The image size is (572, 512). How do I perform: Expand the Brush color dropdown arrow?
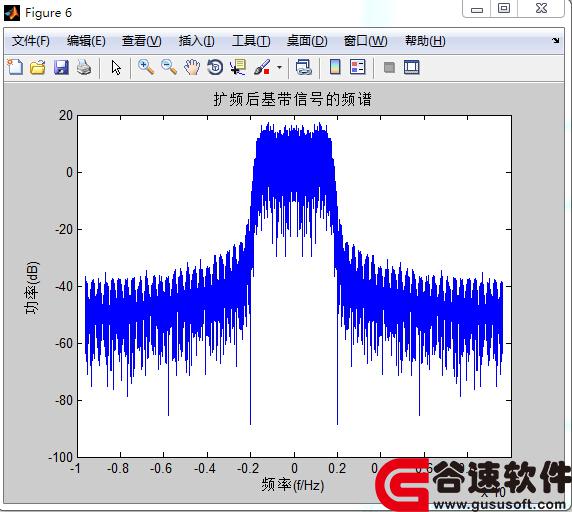click(x=279, y=67)
